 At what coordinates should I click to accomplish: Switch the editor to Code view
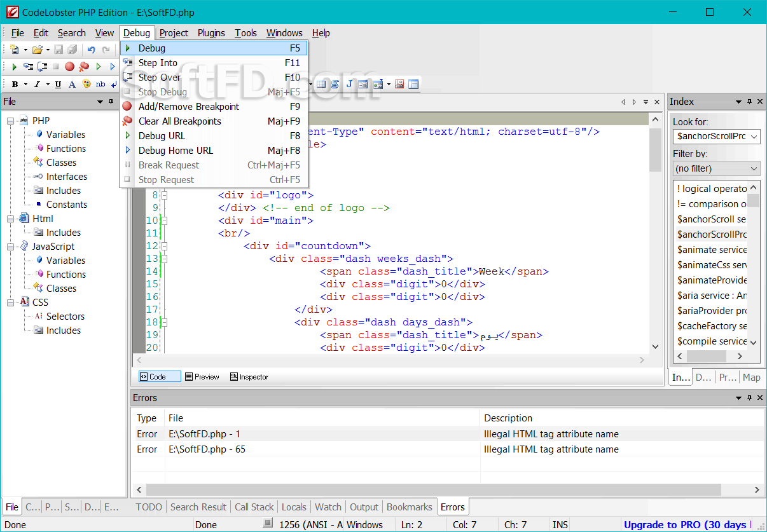tap(160, 377)
